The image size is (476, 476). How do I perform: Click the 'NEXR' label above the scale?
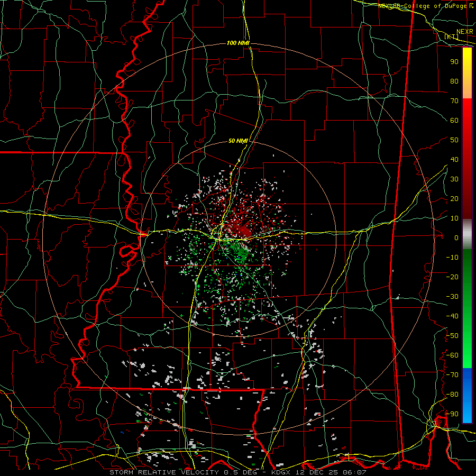[x=465, y=32]
